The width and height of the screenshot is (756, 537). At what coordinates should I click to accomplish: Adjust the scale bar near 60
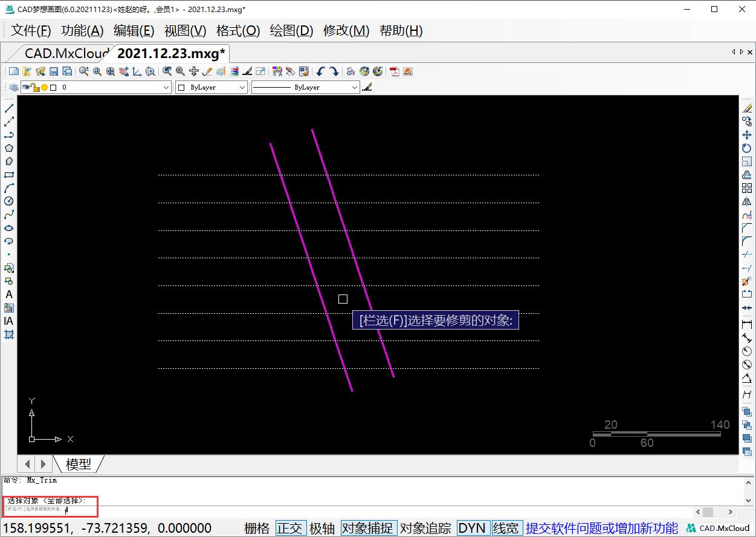[x=647, y=434]
